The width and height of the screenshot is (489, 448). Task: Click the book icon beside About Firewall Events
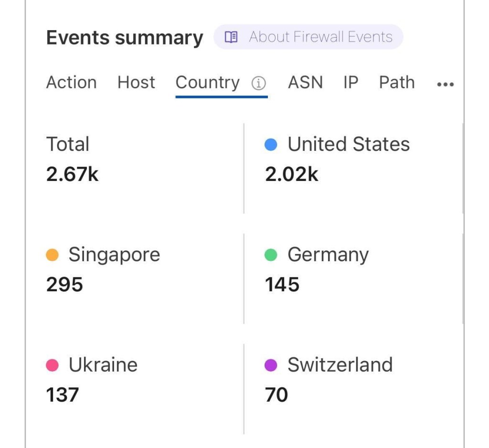pos(231,37)
